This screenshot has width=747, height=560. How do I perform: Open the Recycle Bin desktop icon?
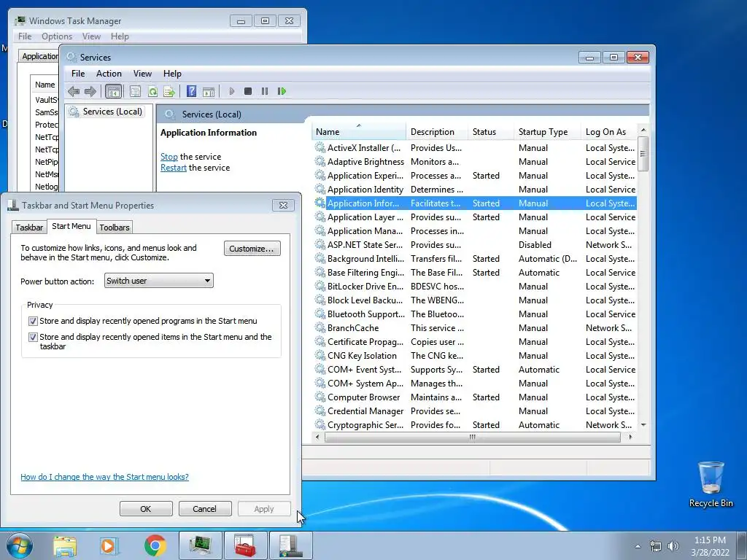click(x=711, y=484)
